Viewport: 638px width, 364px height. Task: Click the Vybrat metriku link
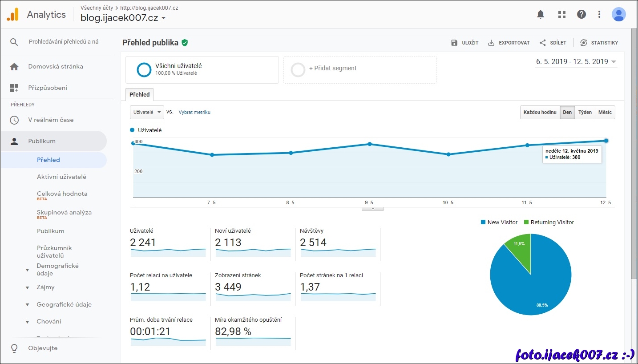194,112
